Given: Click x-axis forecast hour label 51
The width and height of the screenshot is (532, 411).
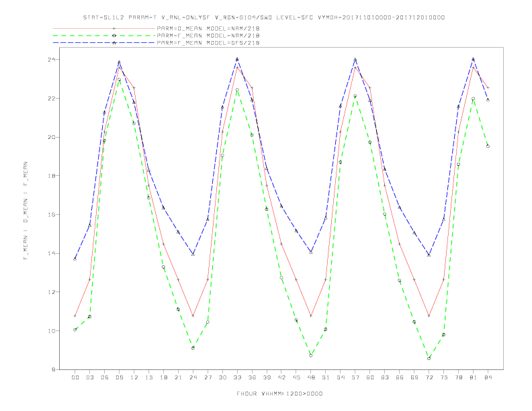Looking at the screenshot, I should click(x=326, y=377).
